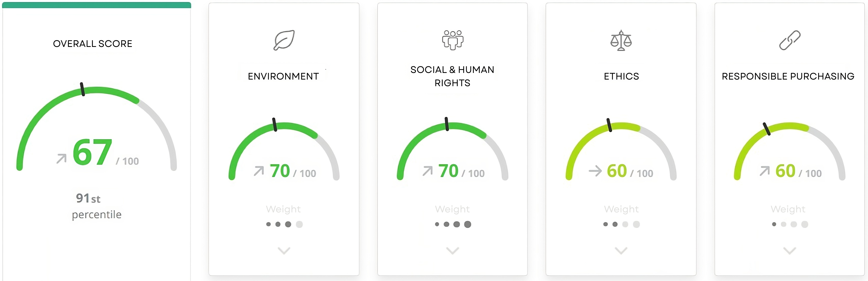Click the overall score upward trend arrow
Viewport: 868px width, 281px height.
click(61, 158)
